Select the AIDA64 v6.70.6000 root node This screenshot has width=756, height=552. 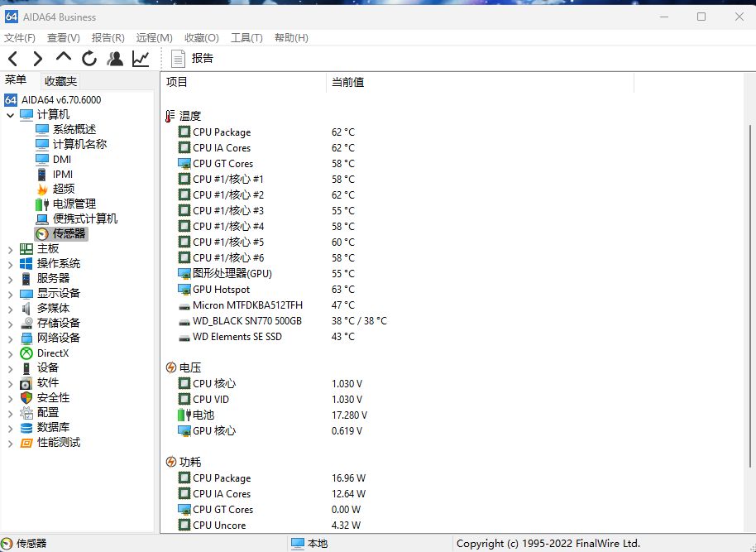point(53,100)
